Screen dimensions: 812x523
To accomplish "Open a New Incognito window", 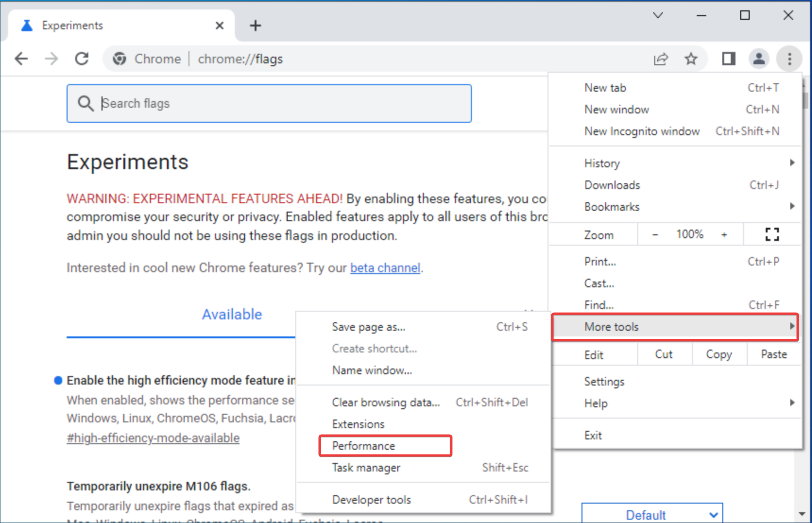I will coord(675,131).
